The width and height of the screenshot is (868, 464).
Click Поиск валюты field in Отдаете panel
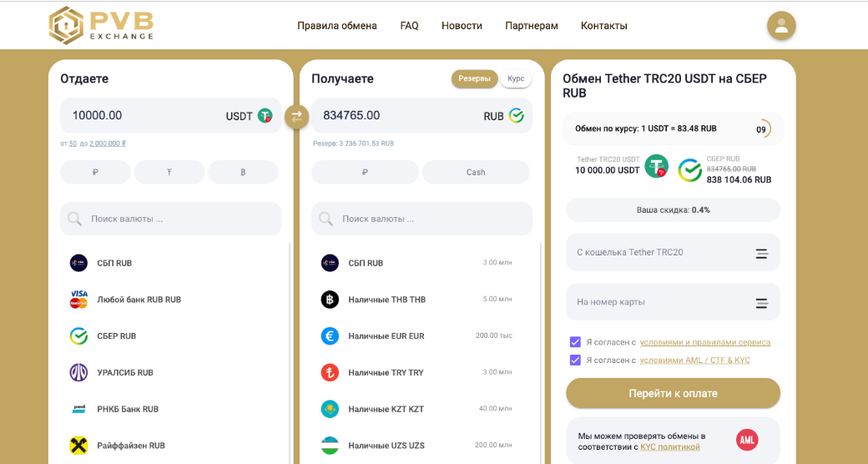170,219
